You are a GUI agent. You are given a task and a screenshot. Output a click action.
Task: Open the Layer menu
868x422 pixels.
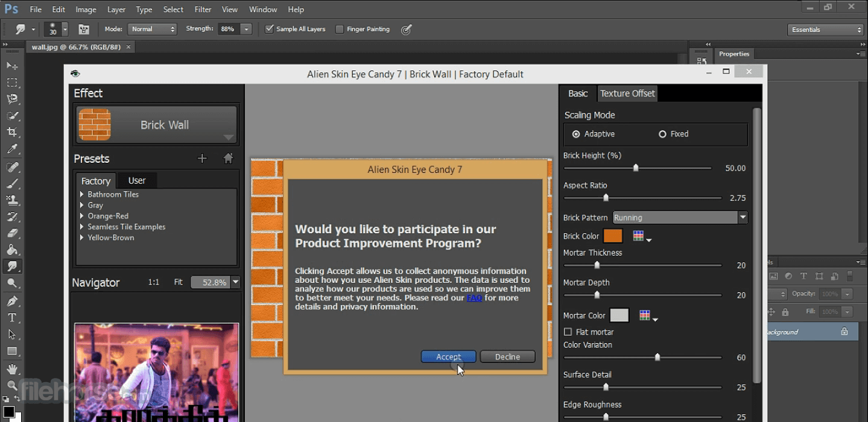click(116, 10)
